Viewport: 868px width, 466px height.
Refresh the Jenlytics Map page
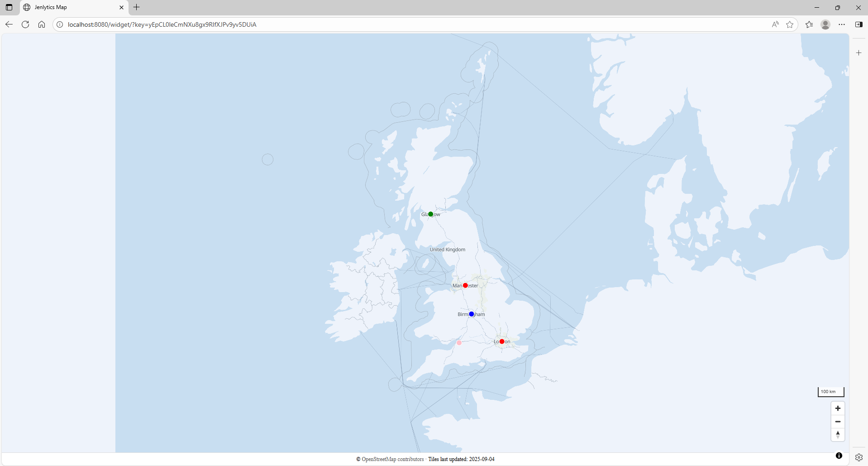(x=25, y=24)
